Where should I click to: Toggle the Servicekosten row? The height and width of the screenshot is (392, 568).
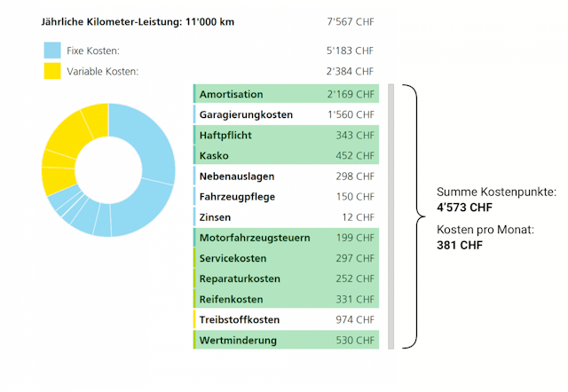pos(286,258)
